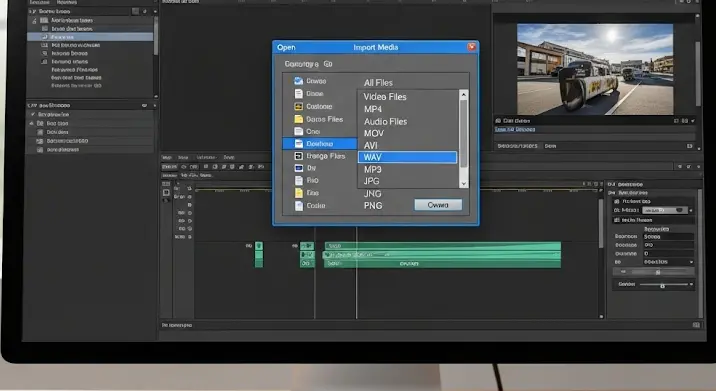
Task: Select WAV in the file type list
Action: (407, 157)
